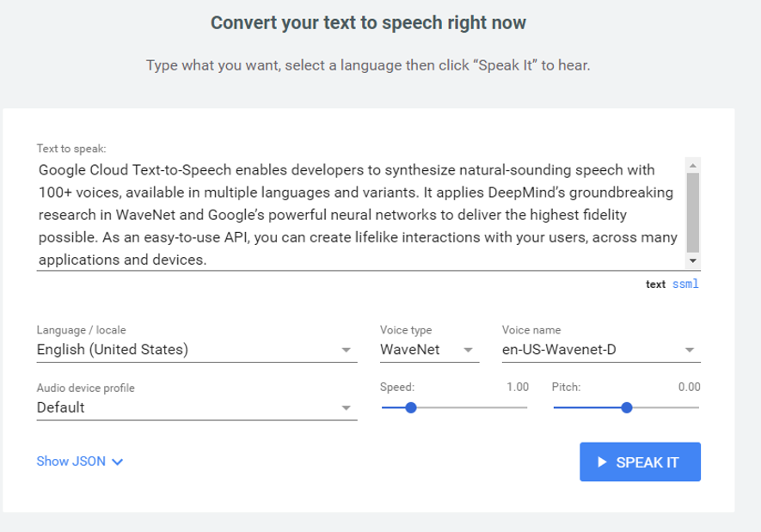
Task: Click the Speak It play button
Action: point(640,462)
